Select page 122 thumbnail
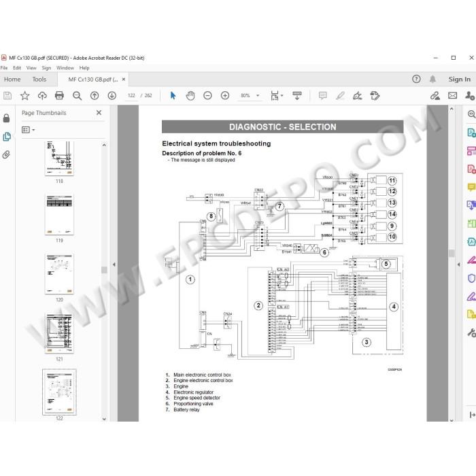The width and height of the screenshot is (476, 476). [x=60, y=392]
